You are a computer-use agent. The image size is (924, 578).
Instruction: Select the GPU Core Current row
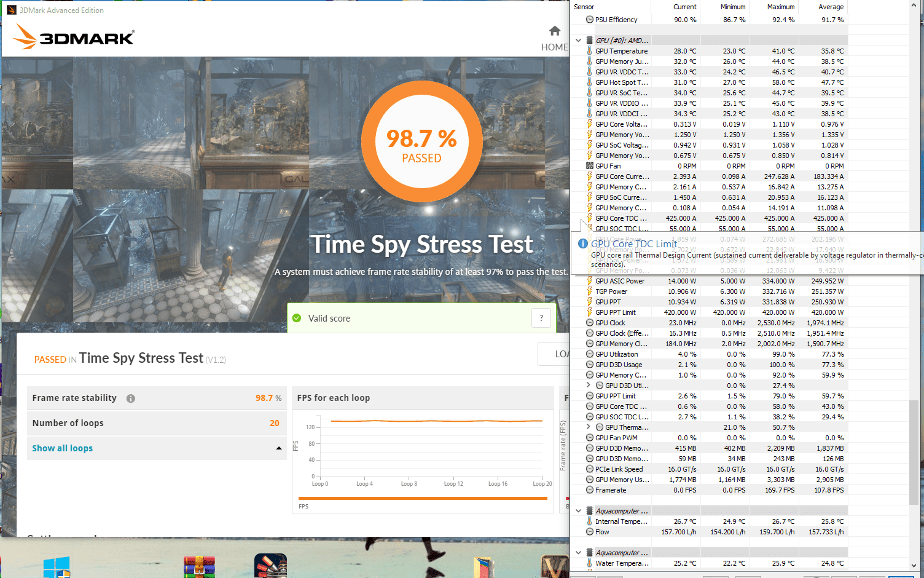click(x=709, y=176)
